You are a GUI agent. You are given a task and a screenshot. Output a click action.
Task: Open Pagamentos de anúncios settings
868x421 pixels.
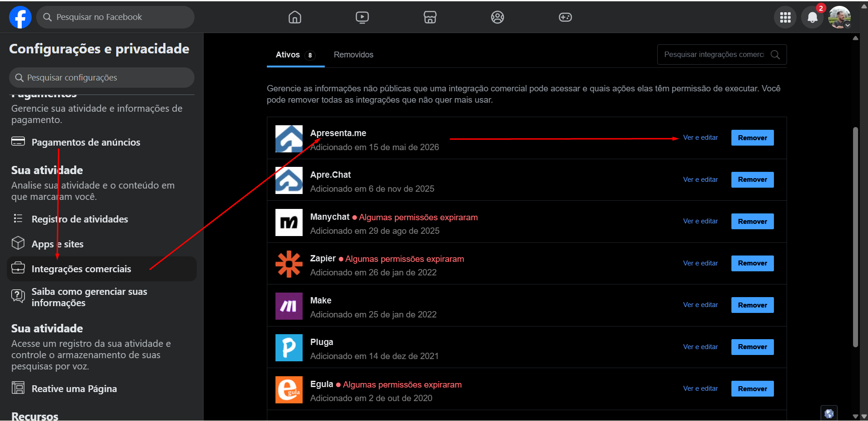pyautogui.click(x=102, y=142)
